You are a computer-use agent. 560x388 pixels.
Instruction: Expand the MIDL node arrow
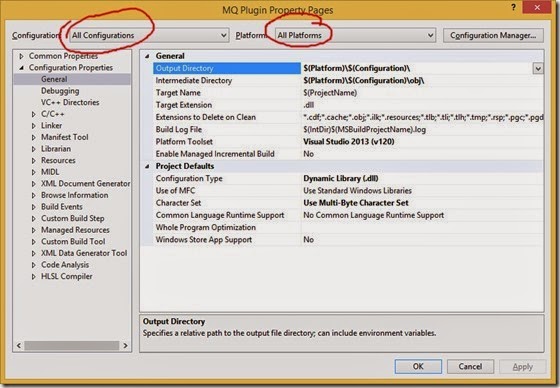(34, 172)
